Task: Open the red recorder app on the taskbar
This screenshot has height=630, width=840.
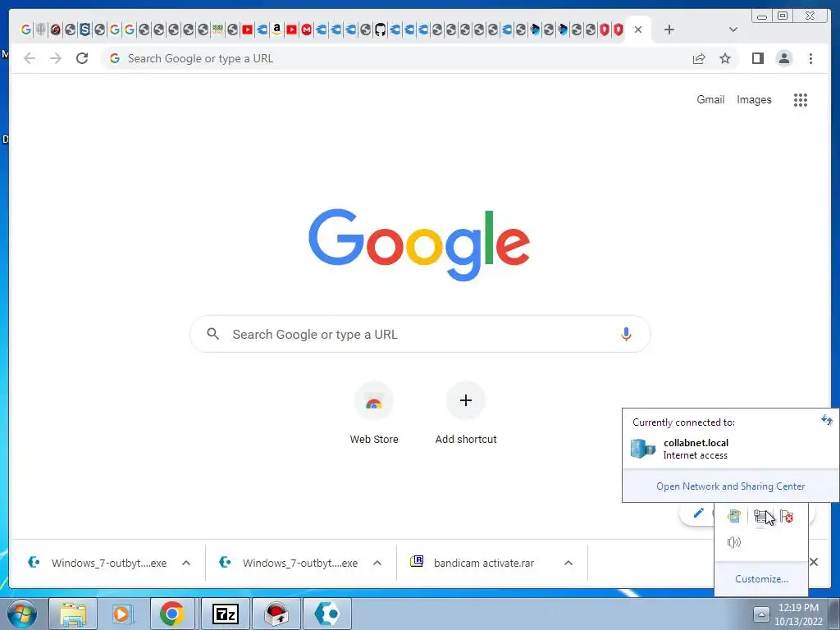Action: [x=276, y=614]
